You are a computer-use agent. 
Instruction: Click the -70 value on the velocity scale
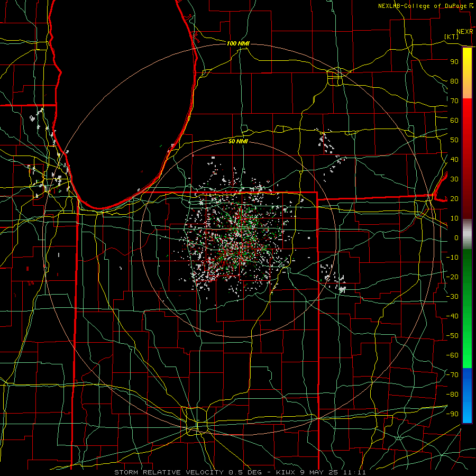pos(452,375)
